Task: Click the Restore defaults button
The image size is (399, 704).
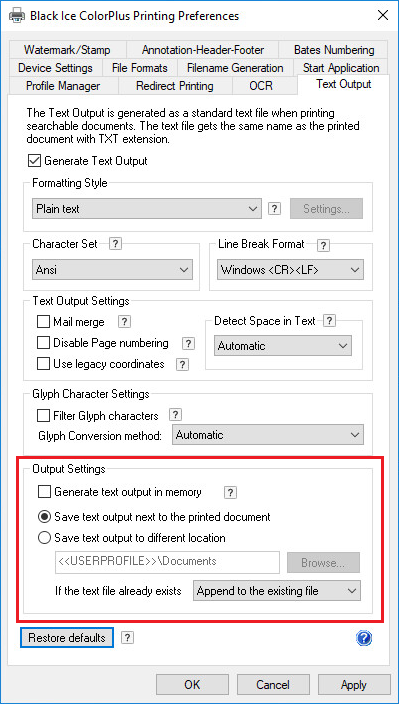Action: pos(67,638)
